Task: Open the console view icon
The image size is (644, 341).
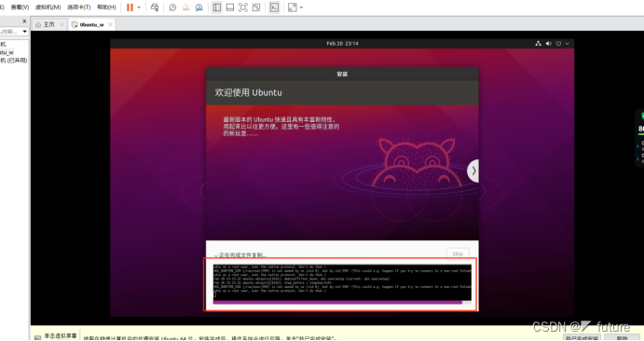Action: [274, 7]
